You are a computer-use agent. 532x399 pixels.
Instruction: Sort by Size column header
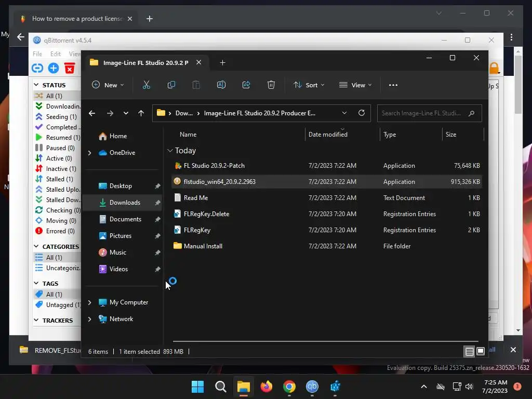pos(450,135)
